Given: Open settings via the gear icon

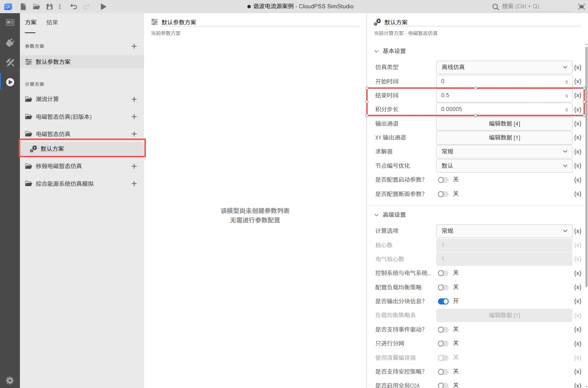Looking at the screenshot, I should tap(10, 380).
